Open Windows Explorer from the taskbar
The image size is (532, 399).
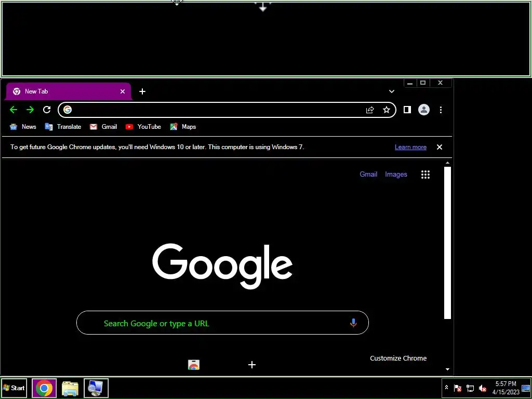tap(70, 388)
